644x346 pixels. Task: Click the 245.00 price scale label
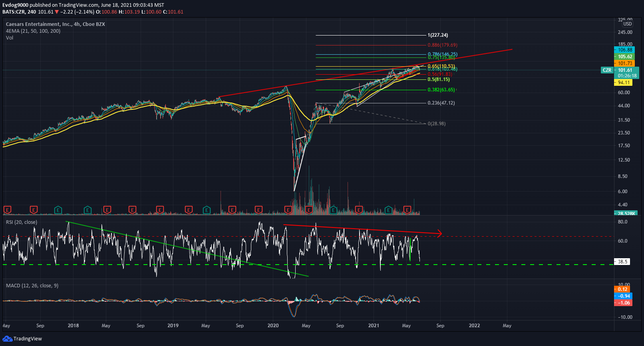coord(625,32)
